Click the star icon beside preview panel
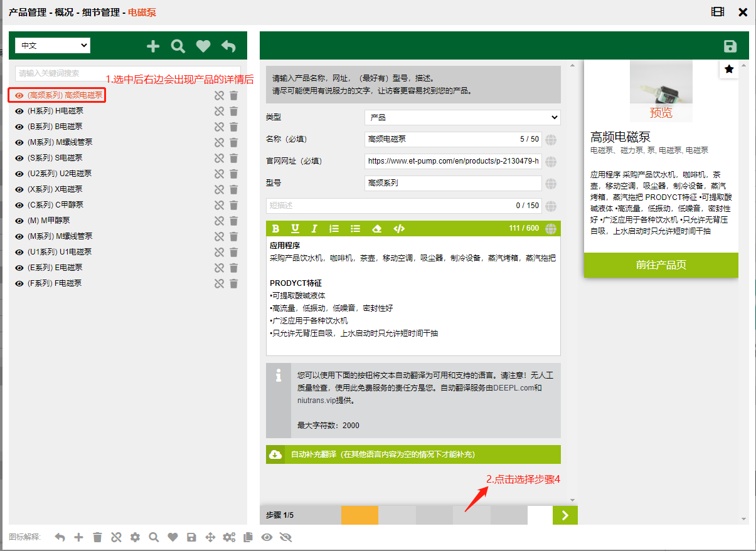Screen dimensions: 756x551 (x=729, y=69)
